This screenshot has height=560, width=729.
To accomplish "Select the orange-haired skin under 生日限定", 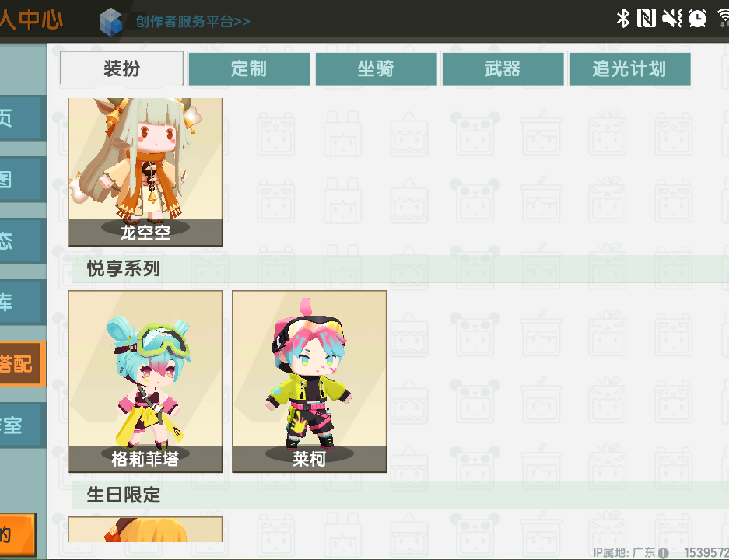I will [x=145, y=530].
